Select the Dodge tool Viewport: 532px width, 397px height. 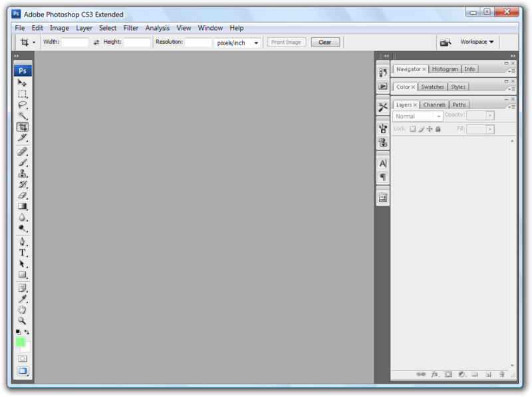[23, 228]
